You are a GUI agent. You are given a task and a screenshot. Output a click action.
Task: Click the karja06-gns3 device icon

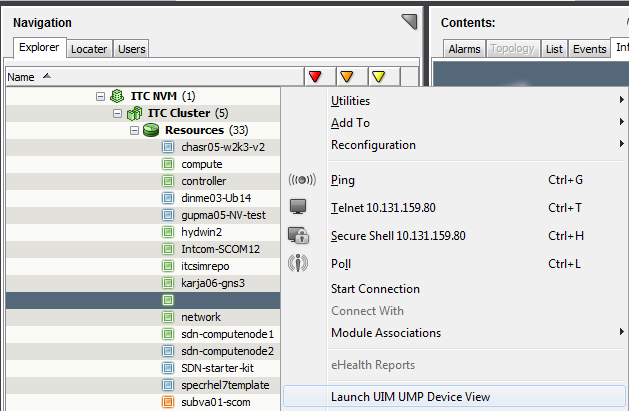pyautogui.click(x=168, y=283)
